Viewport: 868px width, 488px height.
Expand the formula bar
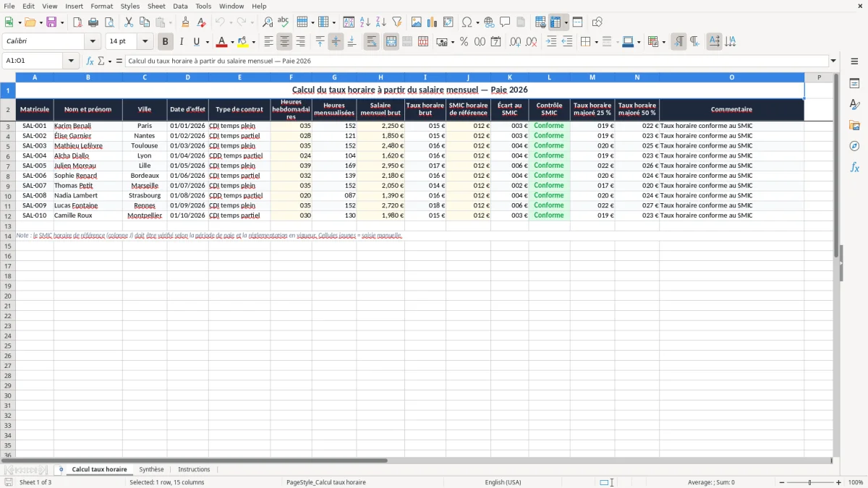(834, 61)
